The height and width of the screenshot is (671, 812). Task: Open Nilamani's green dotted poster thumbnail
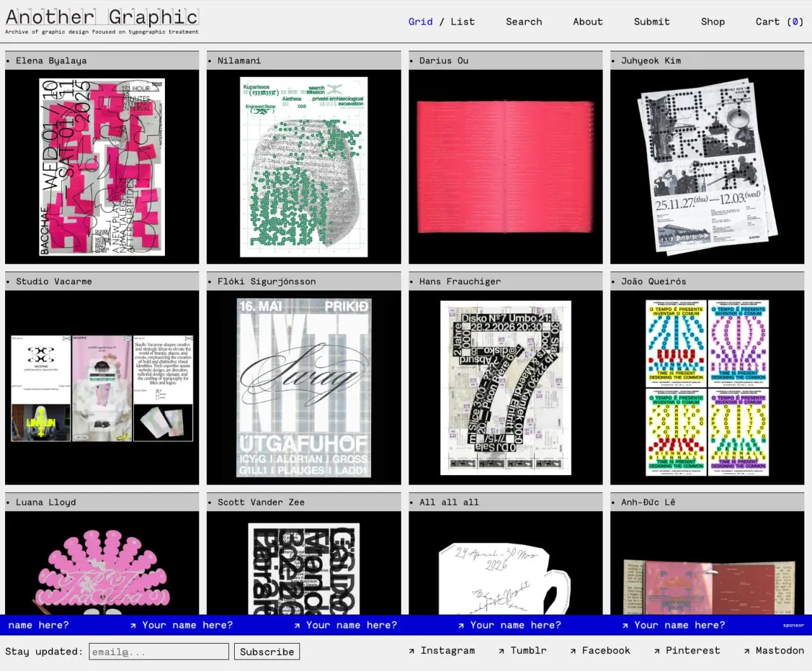click(304, 167)
